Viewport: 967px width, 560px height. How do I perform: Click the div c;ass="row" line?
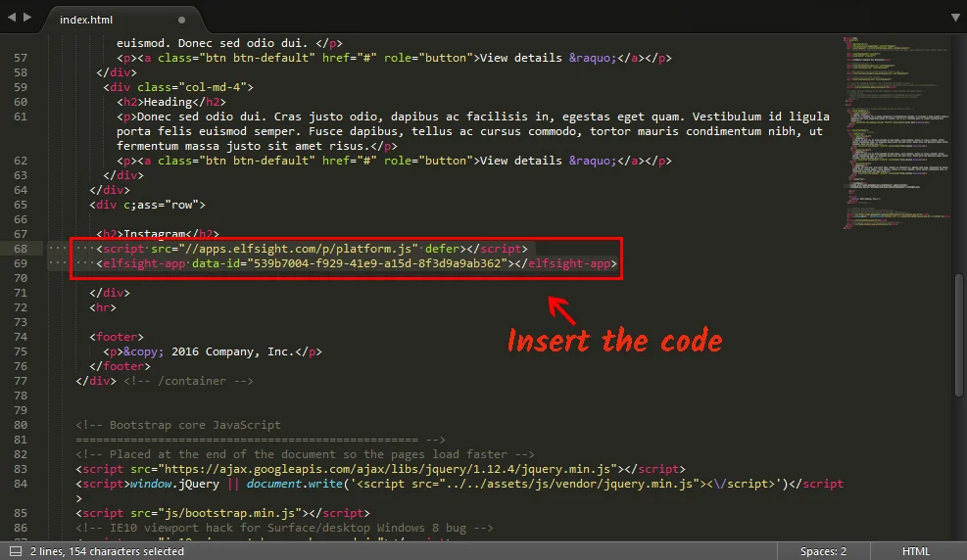tap(147, 206)
